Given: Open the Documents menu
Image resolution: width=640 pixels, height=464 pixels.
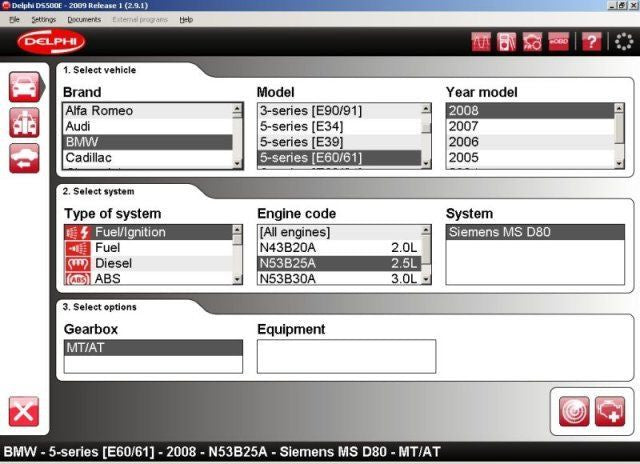Looking at the screenshot, I should [84, 20].
